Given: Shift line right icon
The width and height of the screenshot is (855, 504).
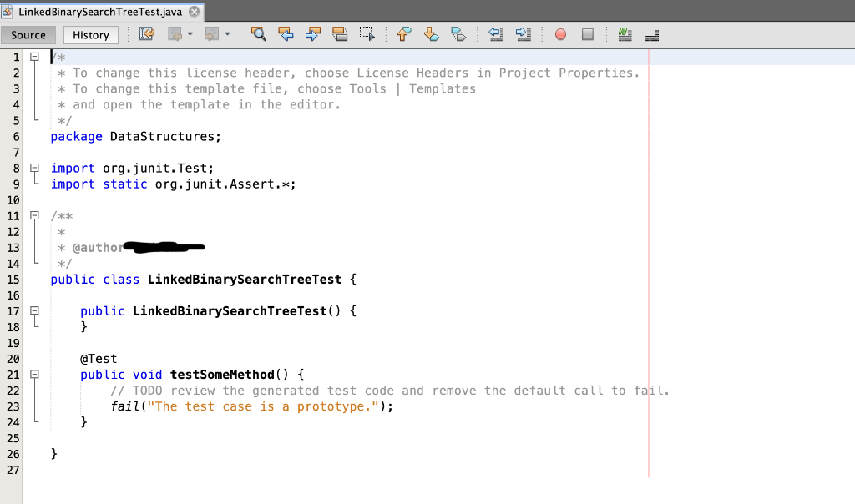Looking at the screenshot, I should (x=523, y=34).
